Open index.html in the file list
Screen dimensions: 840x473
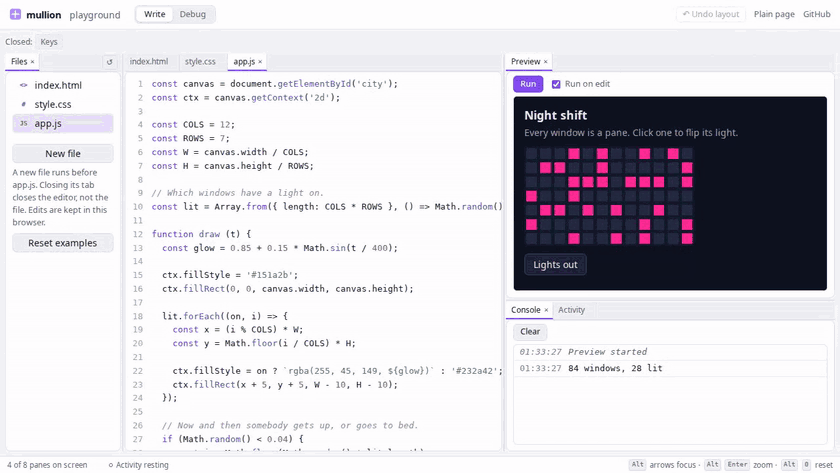pos(63,85)
